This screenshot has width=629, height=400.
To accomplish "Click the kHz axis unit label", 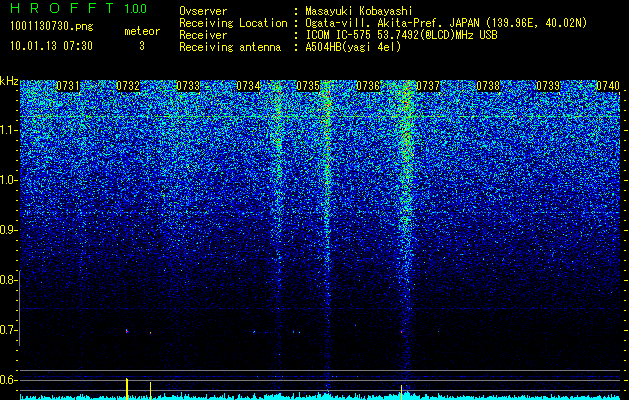I will click(9, 81).
